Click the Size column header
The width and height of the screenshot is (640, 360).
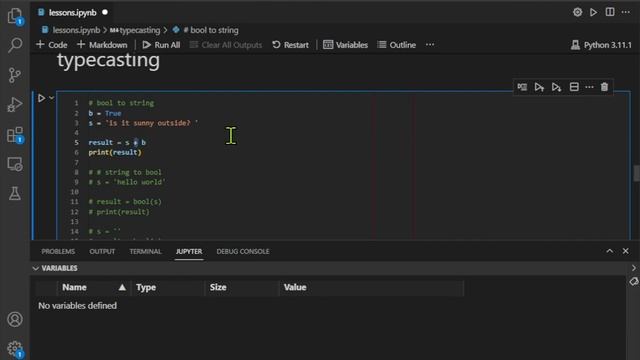241,287
